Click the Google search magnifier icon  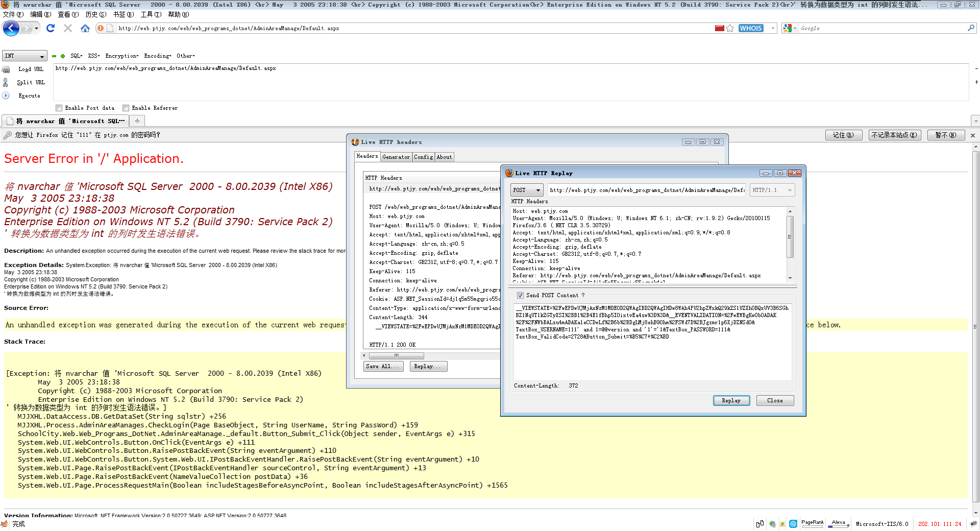[x=971, y=28]
